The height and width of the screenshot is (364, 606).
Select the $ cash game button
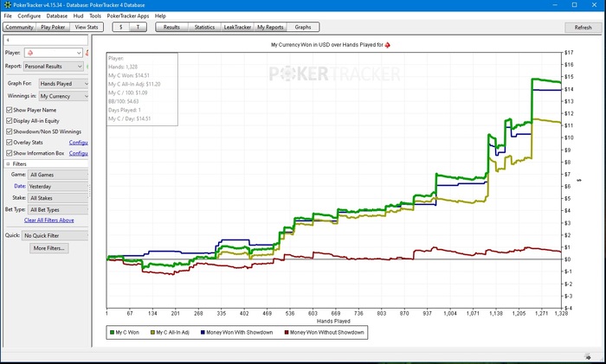click(x=121, y=27)
